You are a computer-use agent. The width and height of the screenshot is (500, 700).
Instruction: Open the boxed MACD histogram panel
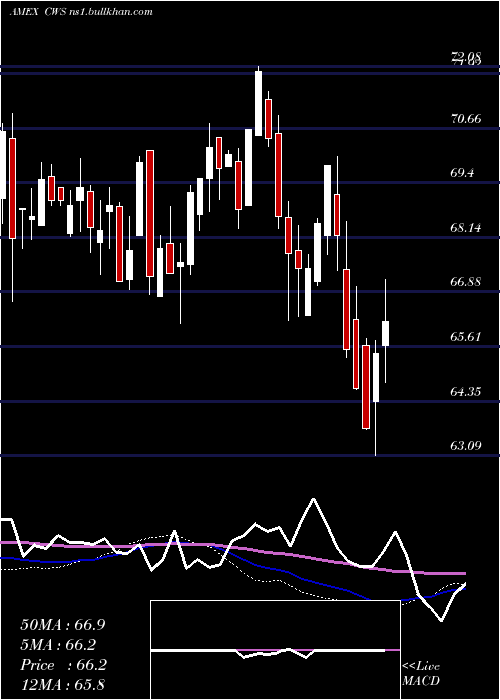point(275,650)
